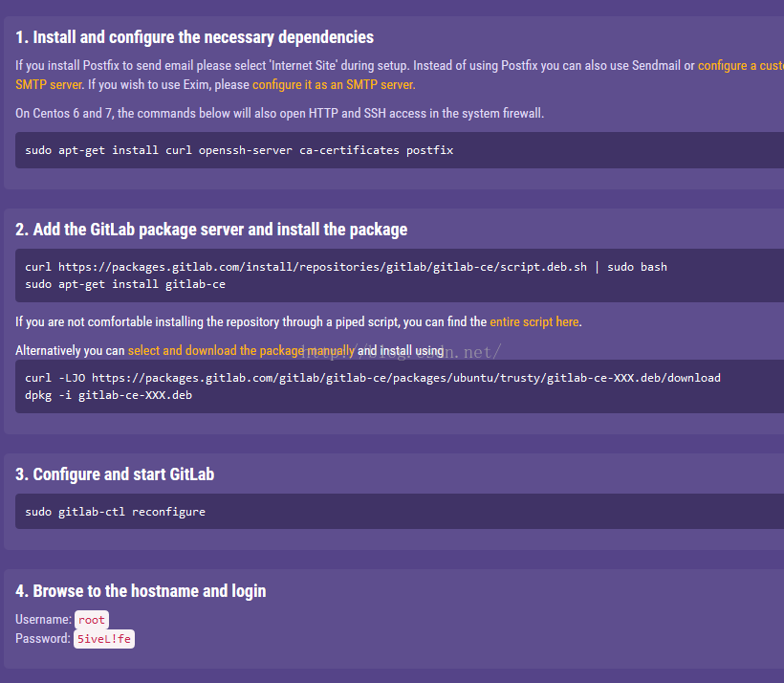Click the "curl -LJO" download command line
Image resolution: width=784 pixels, height=683 pixels.
[373, 378]
